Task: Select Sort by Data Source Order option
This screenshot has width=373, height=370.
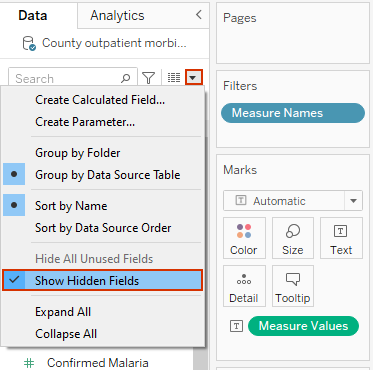Action: [x=103, y=228]
